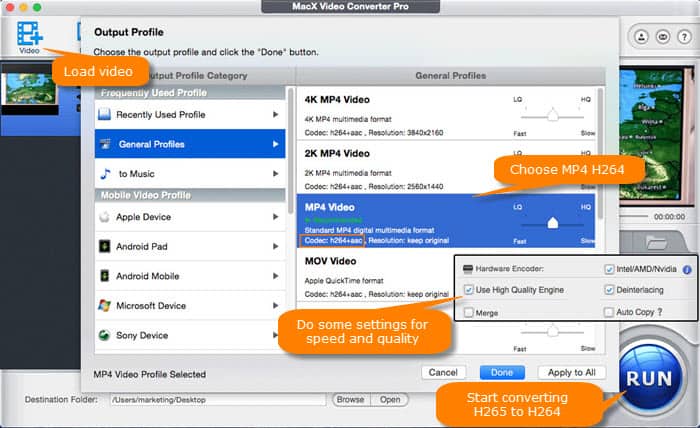
Task: Expand Apple Device arrow
Action: point(275,217)
